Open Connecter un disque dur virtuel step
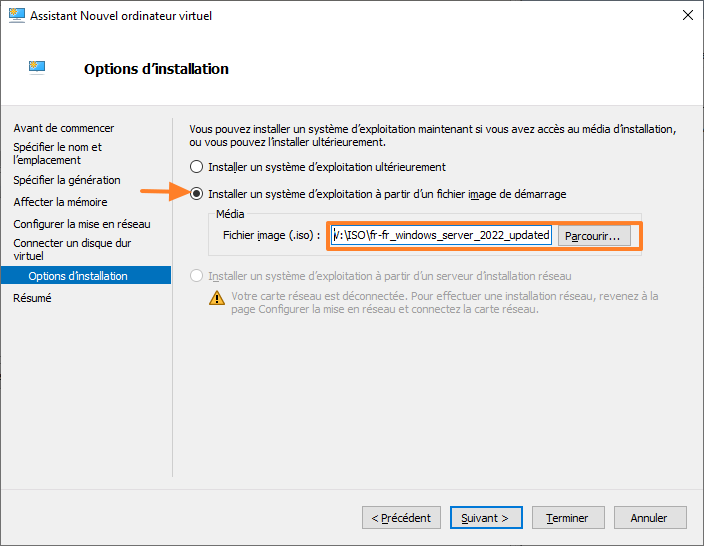Screen dimensions: 704x546 pos(72,249)
